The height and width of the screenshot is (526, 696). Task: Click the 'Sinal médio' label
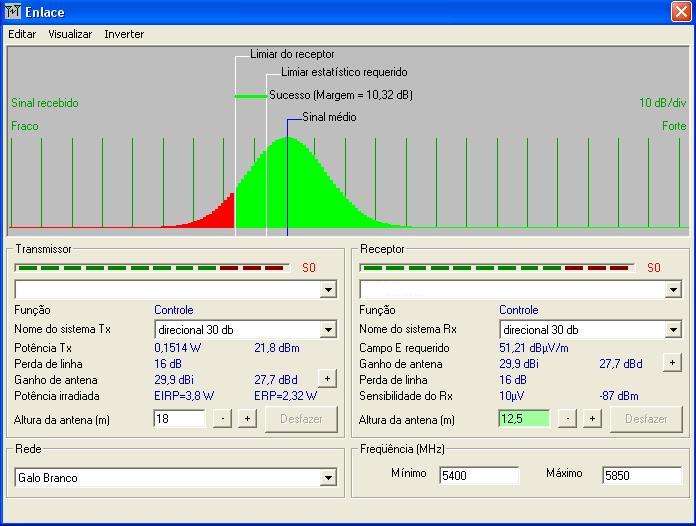pos(329,117)
